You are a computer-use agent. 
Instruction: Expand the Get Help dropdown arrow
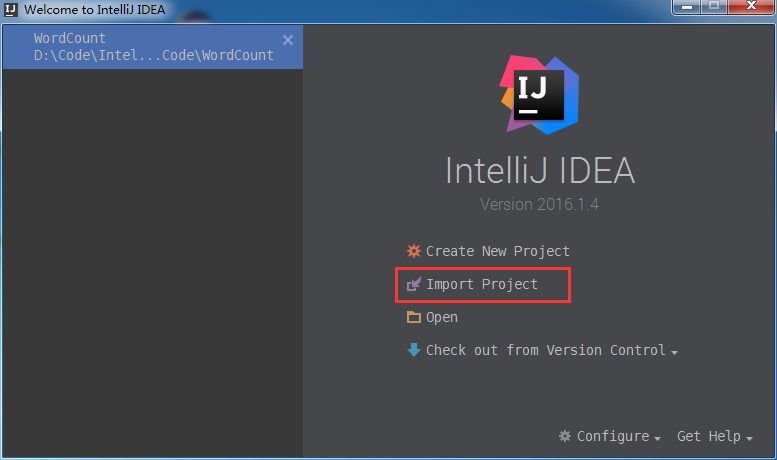tap(749, 439)
